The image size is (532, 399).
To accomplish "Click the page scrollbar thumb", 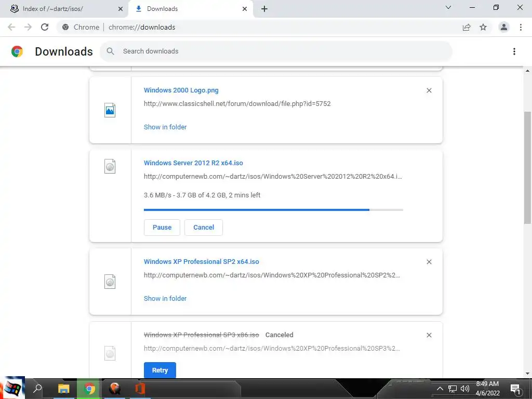I will 527,168.
